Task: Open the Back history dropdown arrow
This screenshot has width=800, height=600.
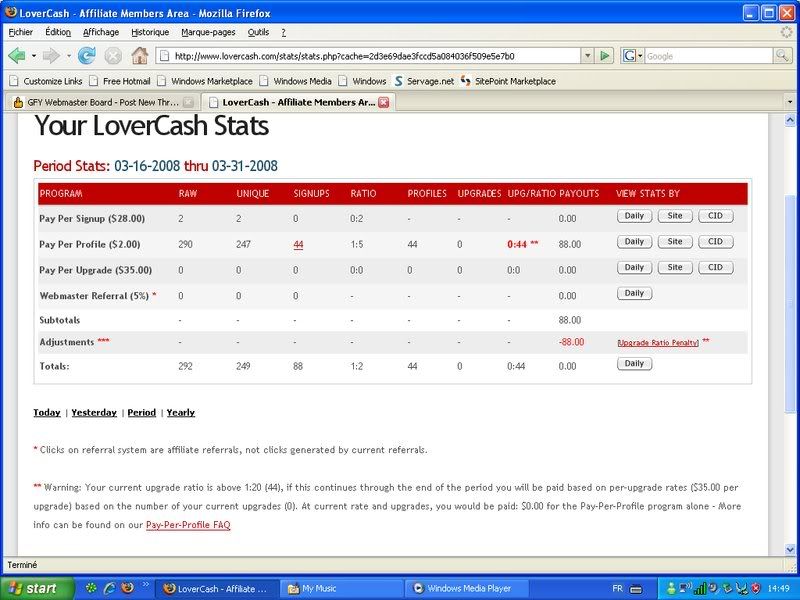Action: coord(34,56)
